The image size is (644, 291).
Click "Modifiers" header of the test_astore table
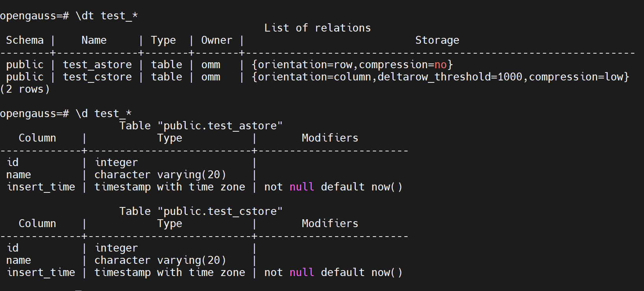coord(330,138)
